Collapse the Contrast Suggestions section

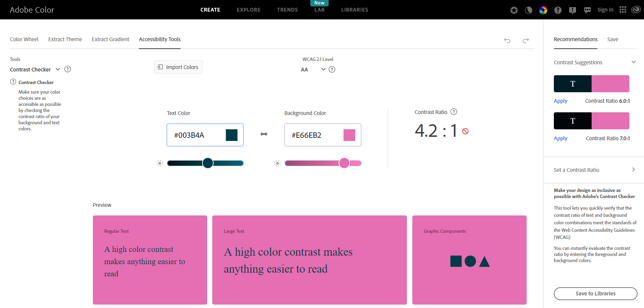(633, 62)
